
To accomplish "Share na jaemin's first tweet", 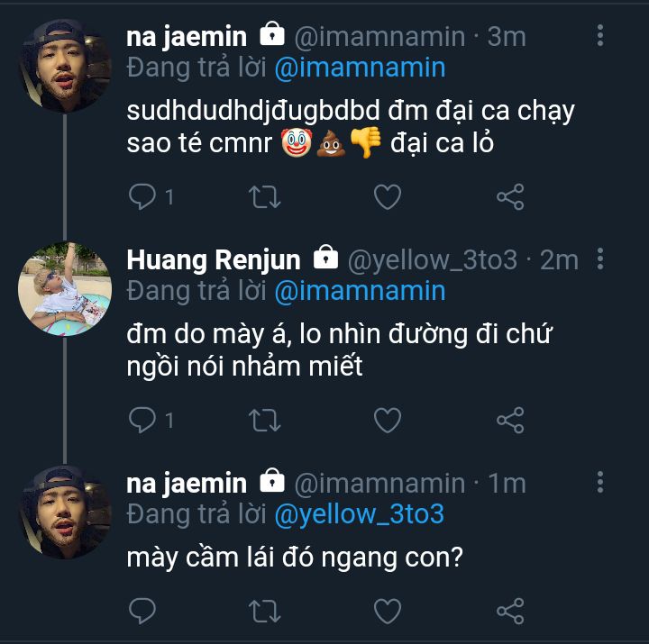I will [x=510, y=196].
